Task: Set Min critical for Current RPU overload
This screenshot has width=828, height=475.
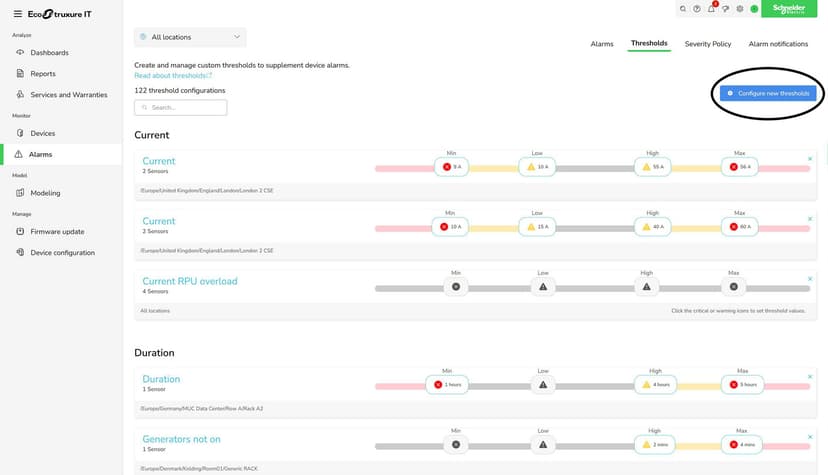Action: (x=456, y=287)
